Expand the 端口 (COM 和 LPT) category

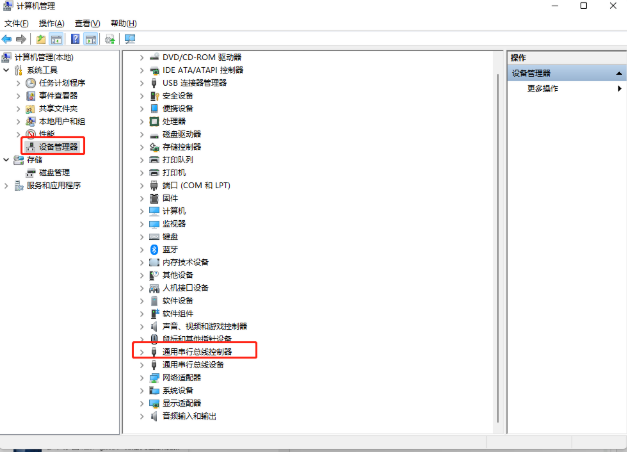[x=141, y=185]
